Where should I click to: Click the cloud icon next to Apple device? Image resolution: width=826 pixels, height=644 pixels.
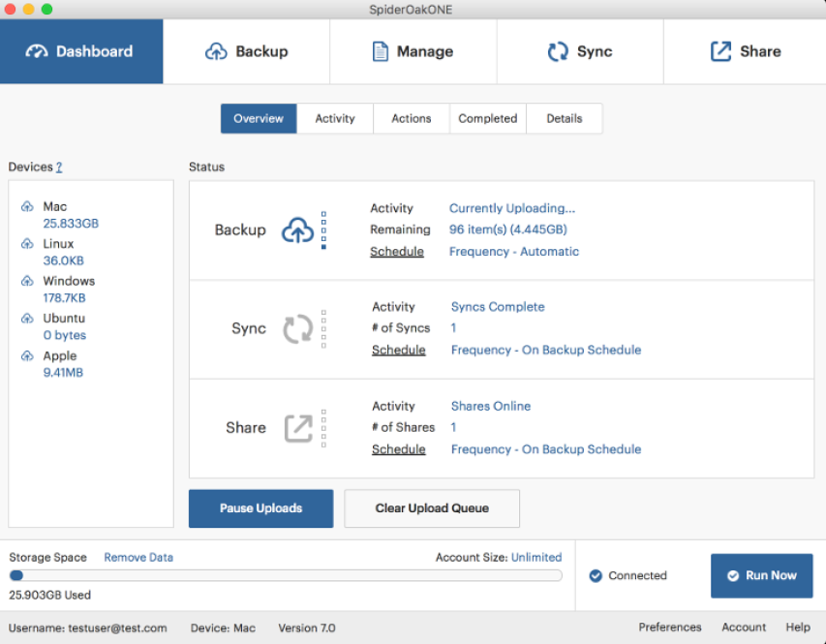click(27, 356)
